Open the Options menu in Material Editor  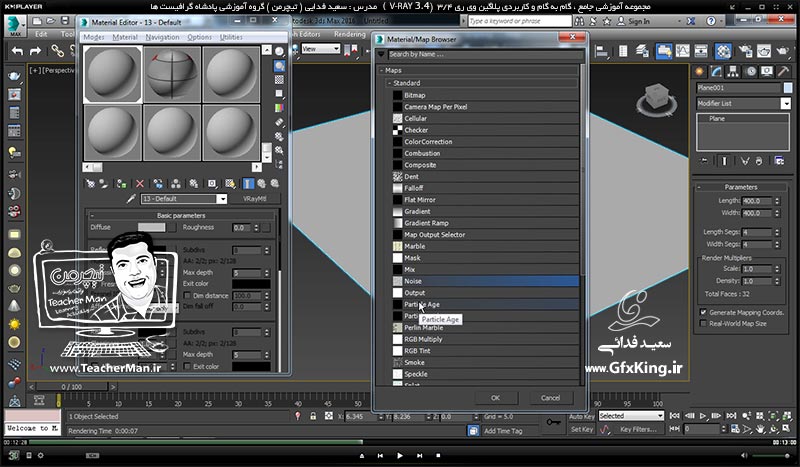point(199,37)
